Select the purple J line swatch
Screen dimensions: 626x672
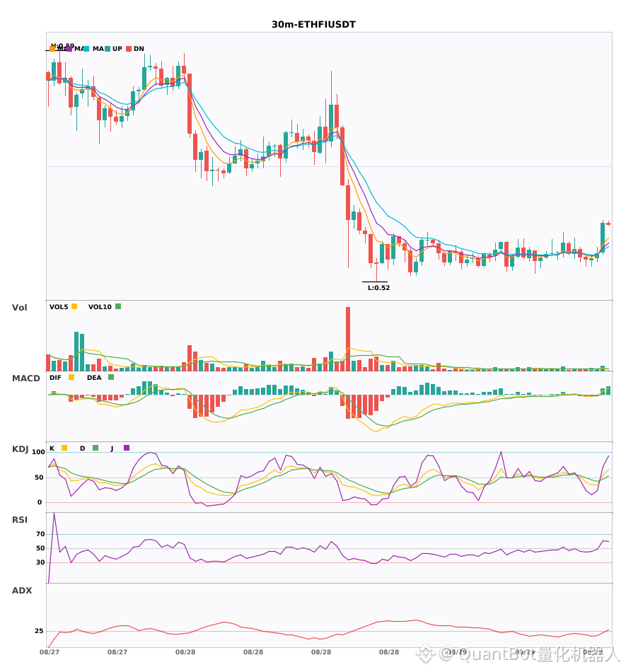(127, 448)
